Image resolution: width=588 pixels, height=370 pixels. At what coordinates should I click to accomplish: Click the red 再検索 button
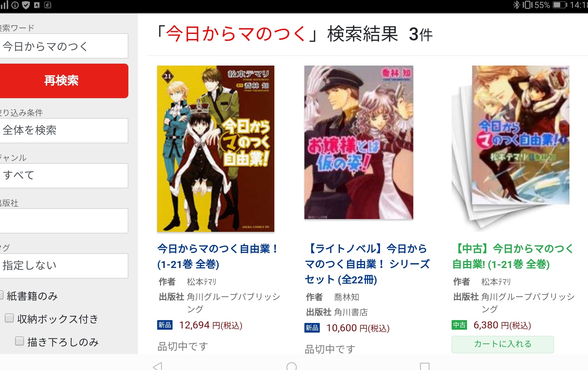click(x=64, y=81)
